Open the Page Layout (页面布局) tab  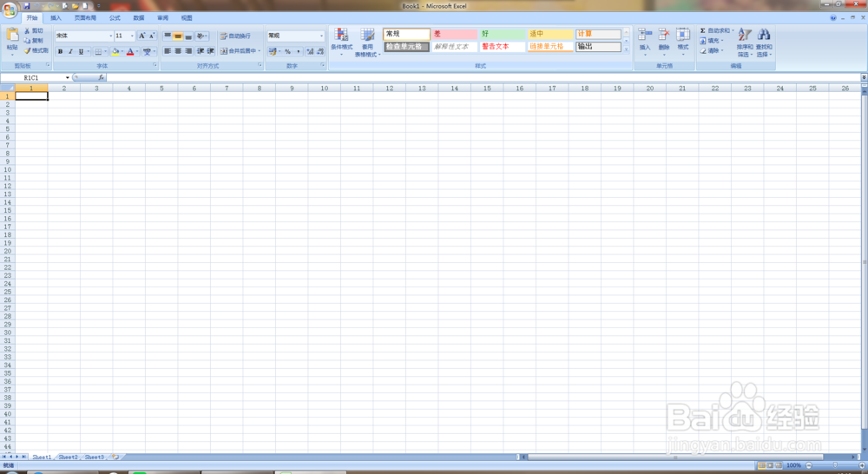coord(85,18)
